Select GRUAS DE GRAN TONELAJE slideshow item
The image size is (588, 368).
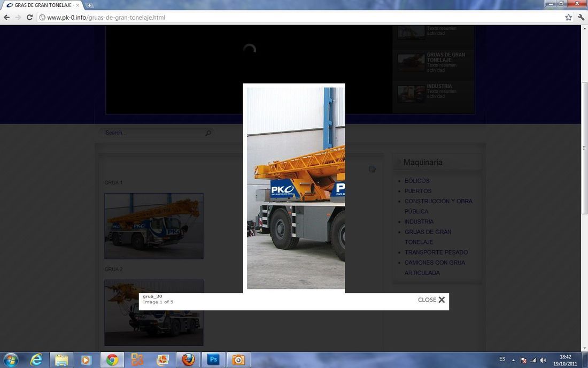coord(434,62)
